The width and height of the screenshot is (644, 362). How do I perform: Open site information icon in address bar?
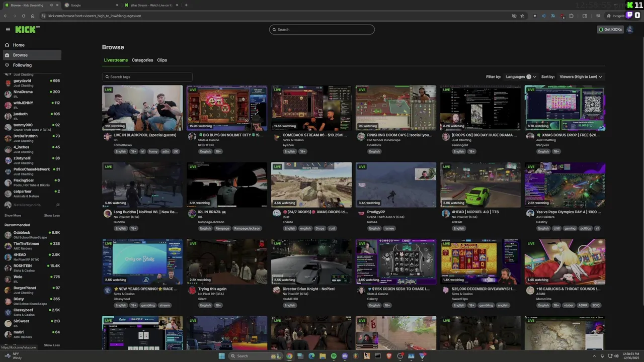43,16
